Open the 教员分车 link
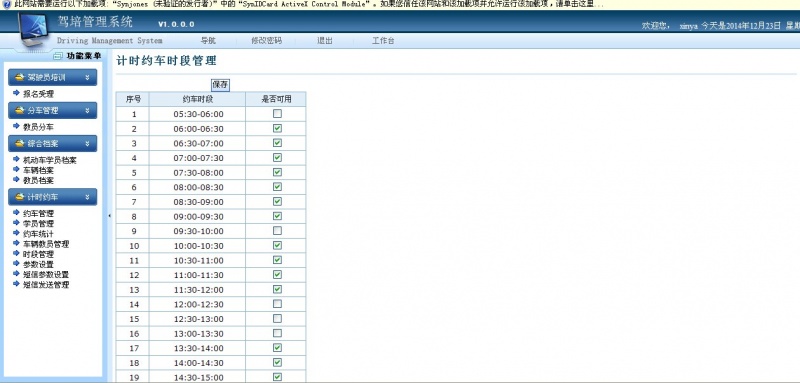Viewport: 800px width, 383px height. [x=38, y=127]
